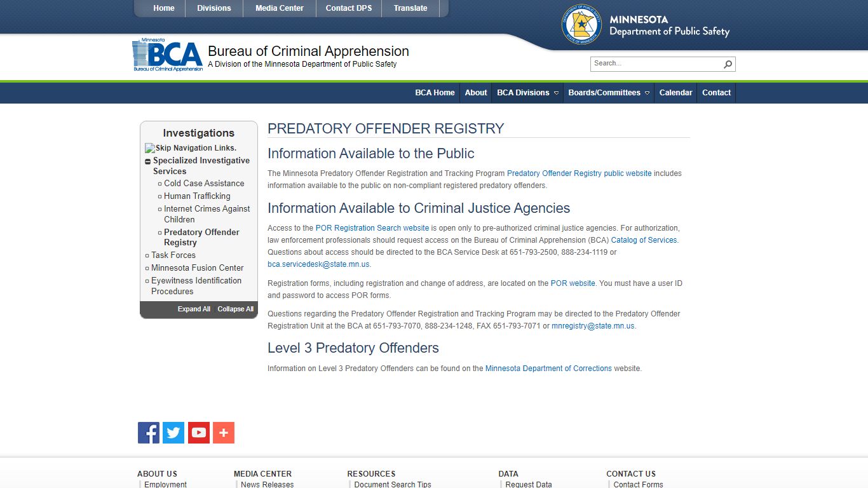Viewport: 868px width, 488px height.
Task: Click the Level 3 Predatory Offenders heading
Action: click(353, 348)
